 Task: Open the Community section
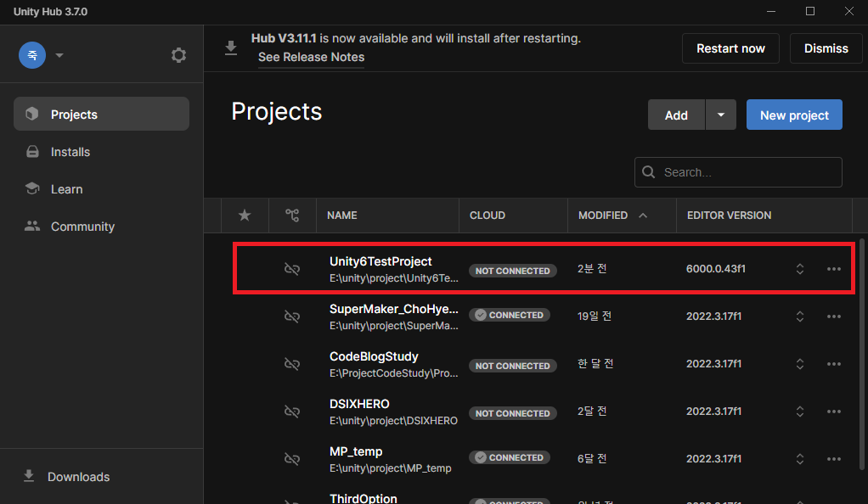click(x=101, y=227)
